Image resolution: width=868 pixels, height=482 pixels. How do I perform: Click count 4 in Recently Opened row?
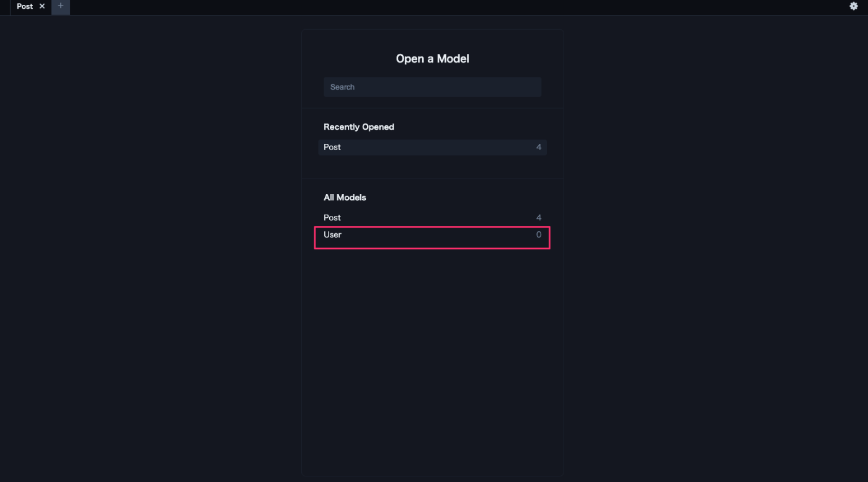pyautogui.click(x=539, y=147)
